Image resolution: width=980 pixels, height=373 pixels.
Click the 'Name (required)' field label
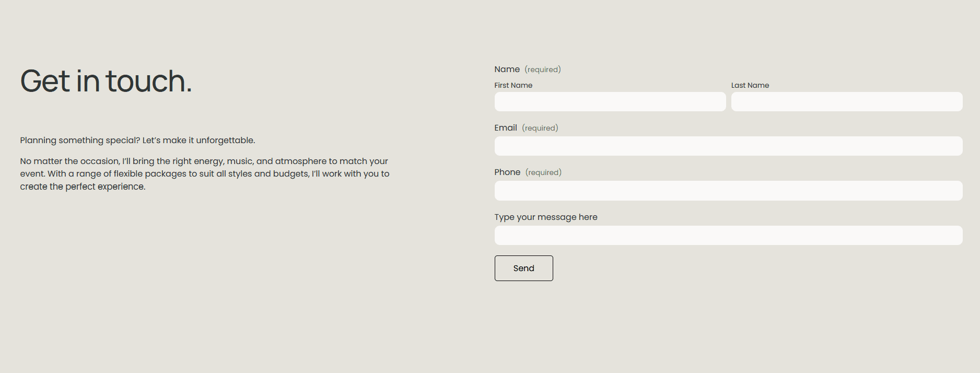pyautogui.click(x=507, y=69)
